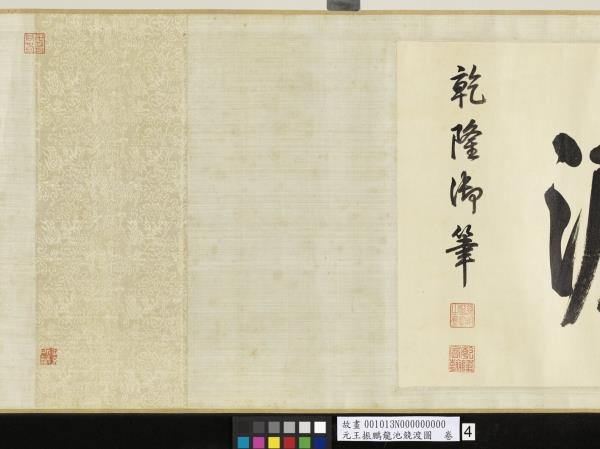
Task: Click the calligraphy character 御
Action: click(x=466, y=191)
